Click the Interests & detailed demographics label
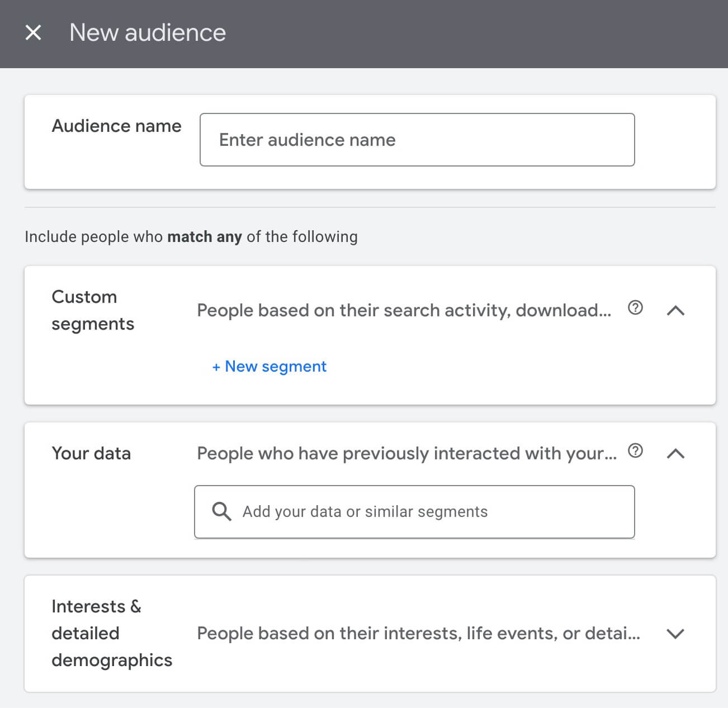Viewport: 728px width, 708px height. pyautogui.click(x=112, y=633)
